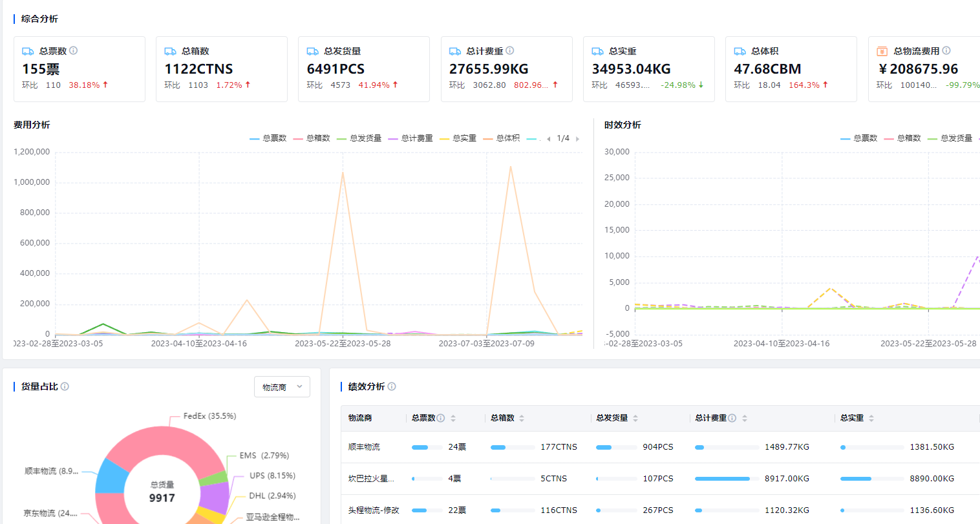Click the truck icon beside 总发货量
980x524 pixels.
point(312,51)
